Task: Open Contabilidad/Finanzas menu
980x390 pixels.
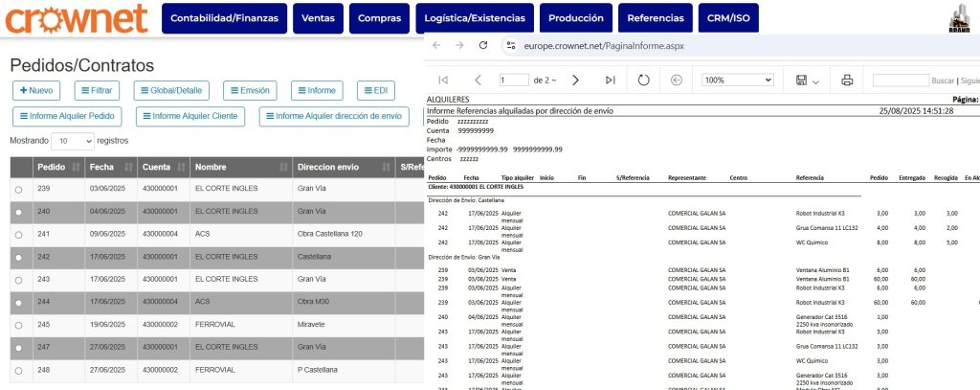Action: 224,18
